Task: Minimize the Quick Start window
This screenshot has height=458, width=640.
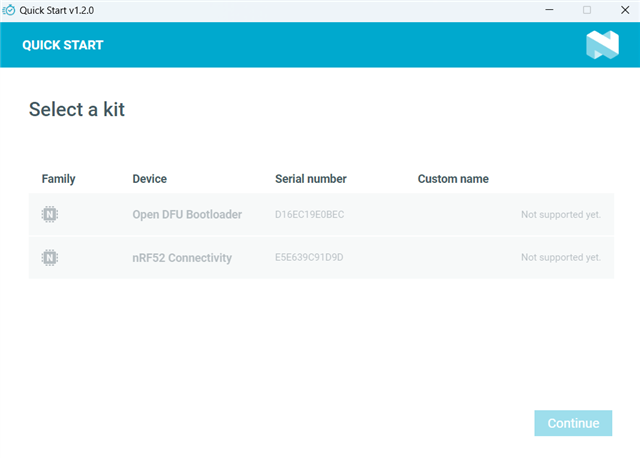Action: pos(549,10)
